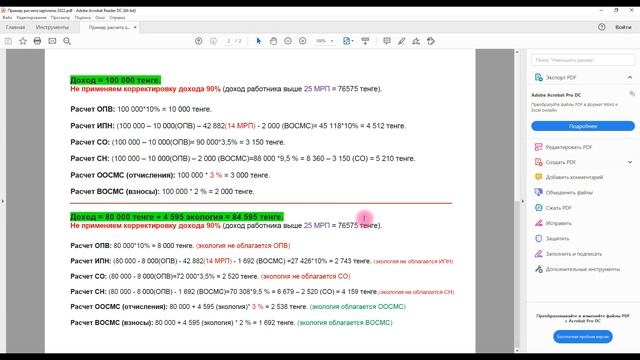Click the scrollbar down arrow
The image size is (640, 360).
click(517, 350)
